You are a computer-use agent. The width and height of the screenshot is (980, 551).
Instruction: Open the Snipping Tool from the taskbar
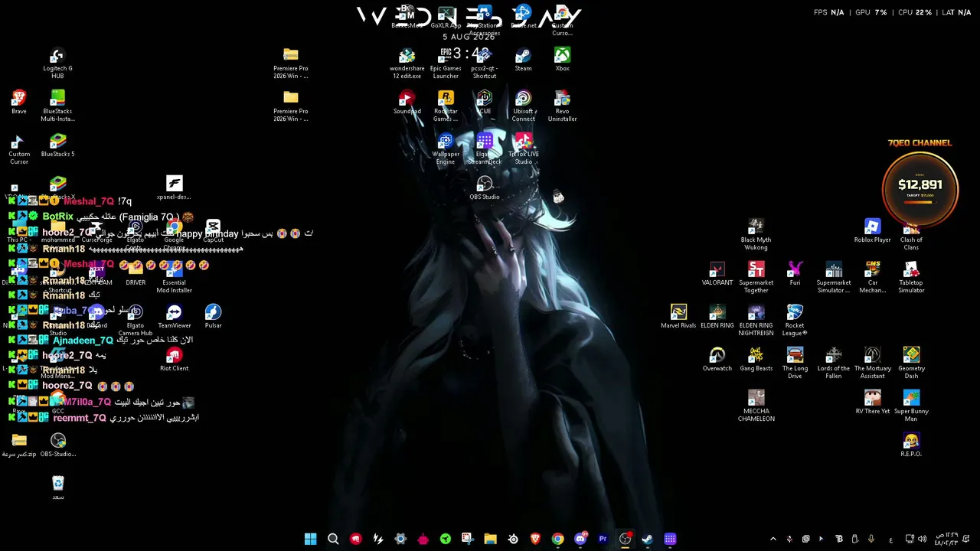468,539
